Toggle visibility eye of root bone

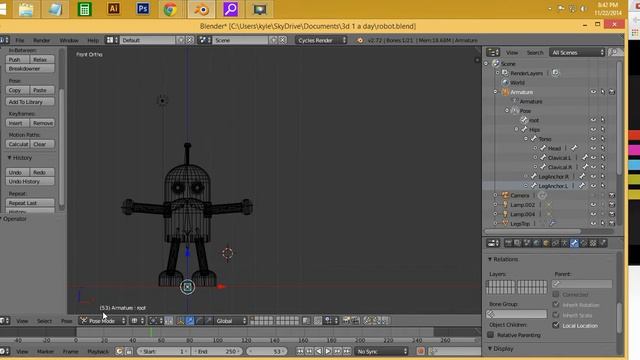pyautogui.click(x=593, y=120)
